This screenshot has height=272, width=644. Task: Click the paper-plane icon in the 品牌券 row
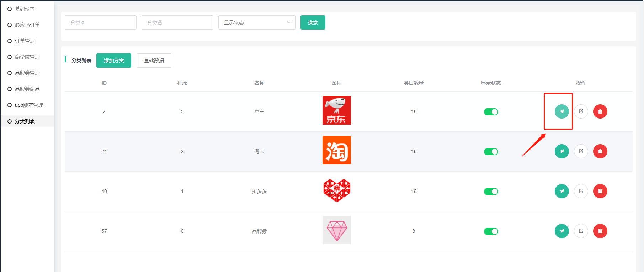click(x=561, y=231)
